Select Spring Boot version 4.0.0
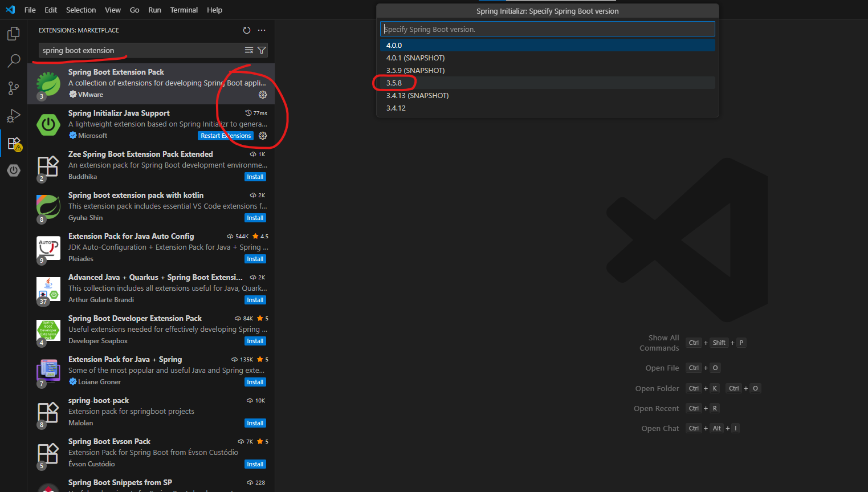The image size is (868, 492). click(548, 45)
